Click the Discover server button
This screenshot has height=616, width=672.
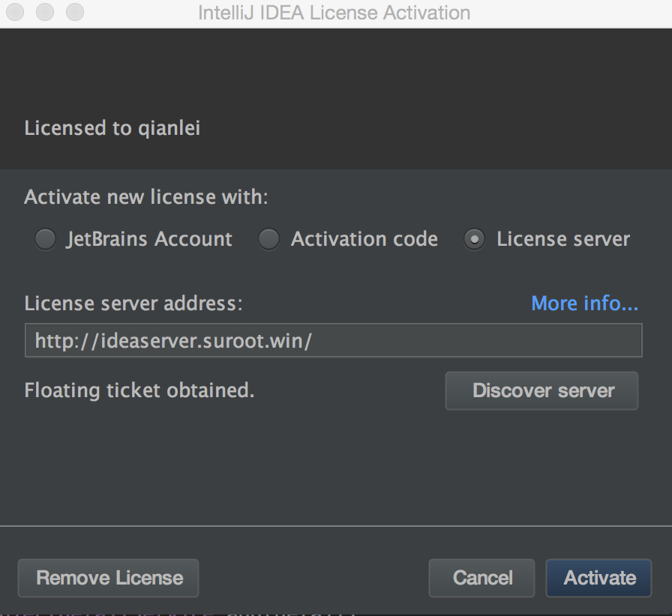541,390
